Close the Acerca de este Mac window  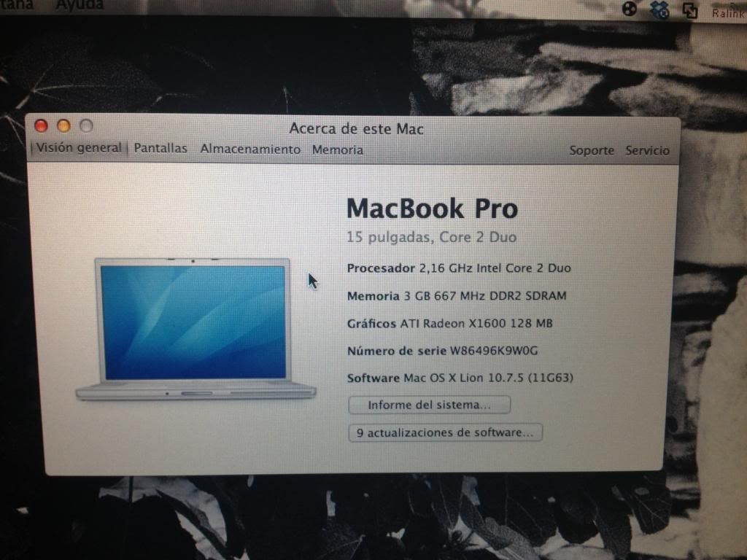pos(42,125)
